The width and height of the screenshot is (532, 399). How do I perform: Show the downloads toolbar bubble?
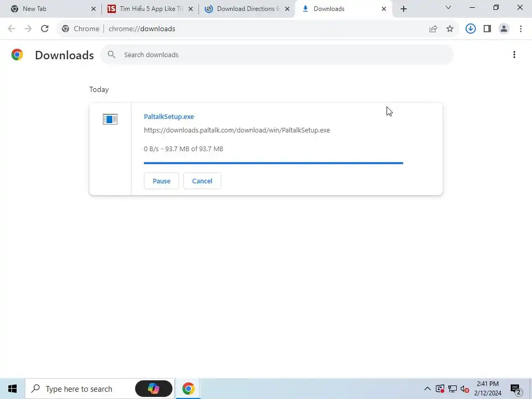coord(470,29)
